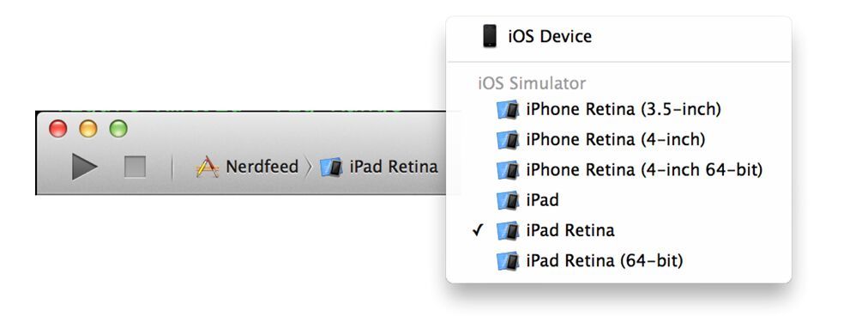
Task: Click the breadcrumb chevron after Nerdfeed
Action: tap(309, 167)
